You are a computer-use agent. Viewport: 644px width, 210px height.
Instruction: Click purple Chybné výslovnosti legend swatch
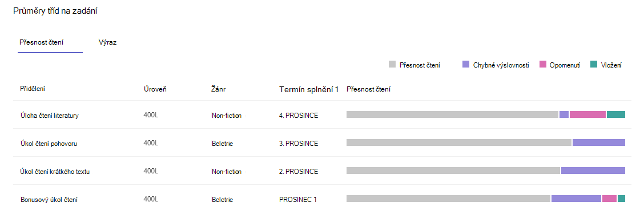coord(466,64)
